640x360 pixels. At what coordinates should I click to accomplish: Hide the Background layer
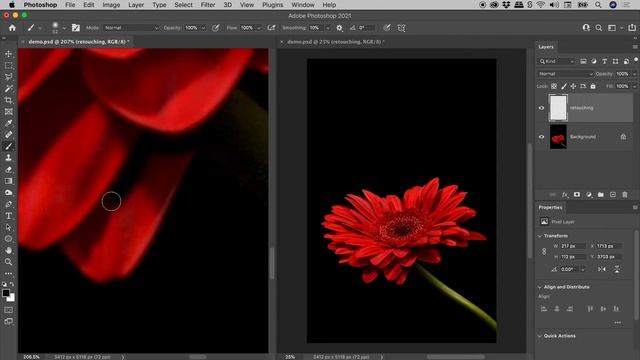click(542, 137)
